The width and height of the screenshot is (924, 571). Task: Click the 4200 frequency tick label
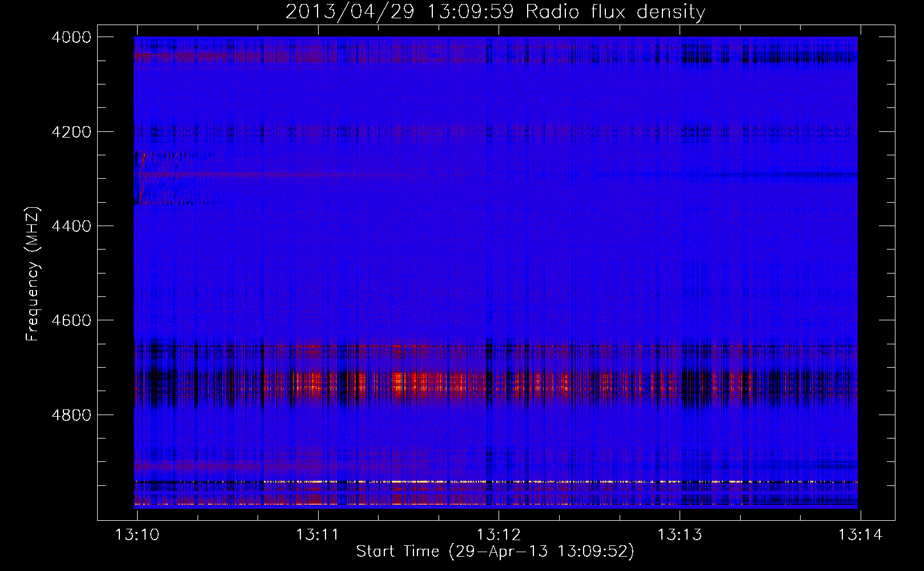pos(71,132)
